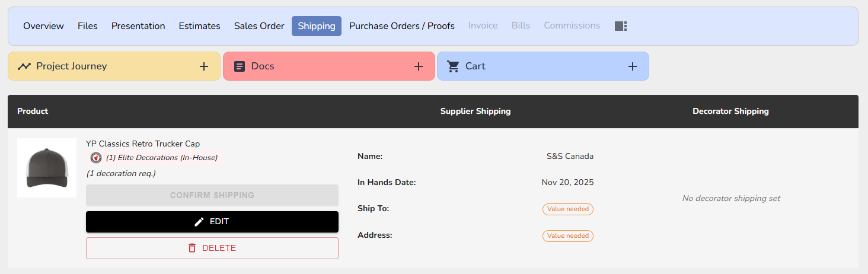The height and width of the screenshot is (274, 868).
Task: Click the Address 'Value needed' badge
Action: tap(568, 236)
